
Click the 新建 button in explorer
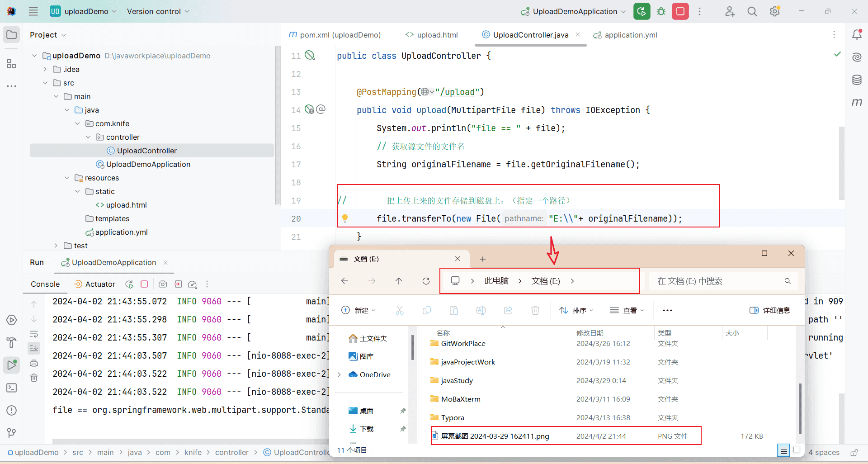coord(359,310)
